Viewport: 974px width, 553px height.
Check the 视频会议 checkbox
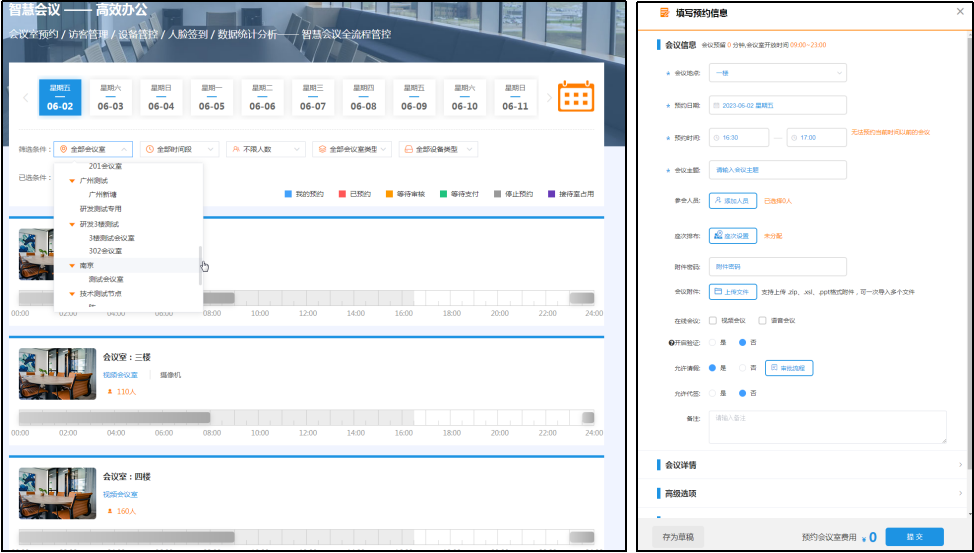pos(712,321)
